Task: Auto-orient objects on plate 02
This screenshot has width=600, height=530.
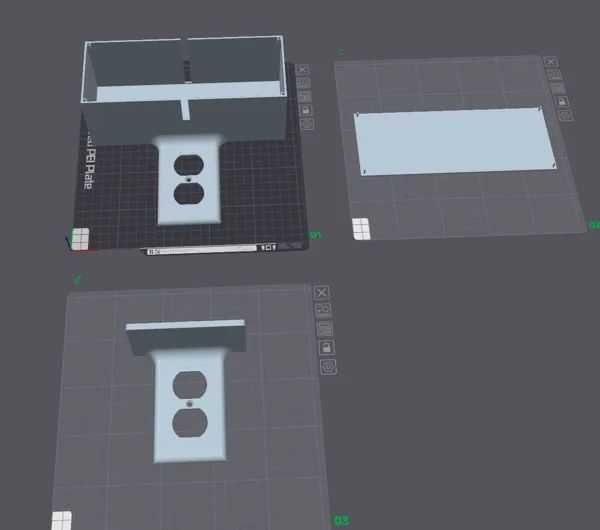Action: 554,75
